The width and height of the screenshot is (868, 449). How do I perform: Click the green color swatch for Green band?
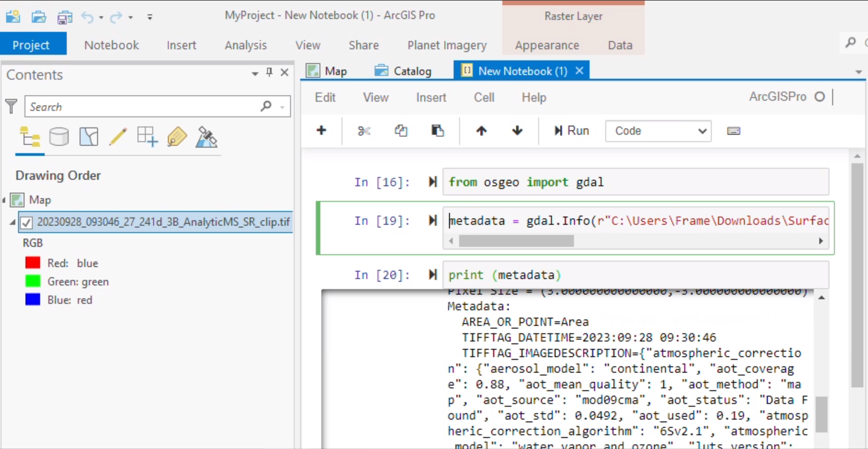coord(32,281)
